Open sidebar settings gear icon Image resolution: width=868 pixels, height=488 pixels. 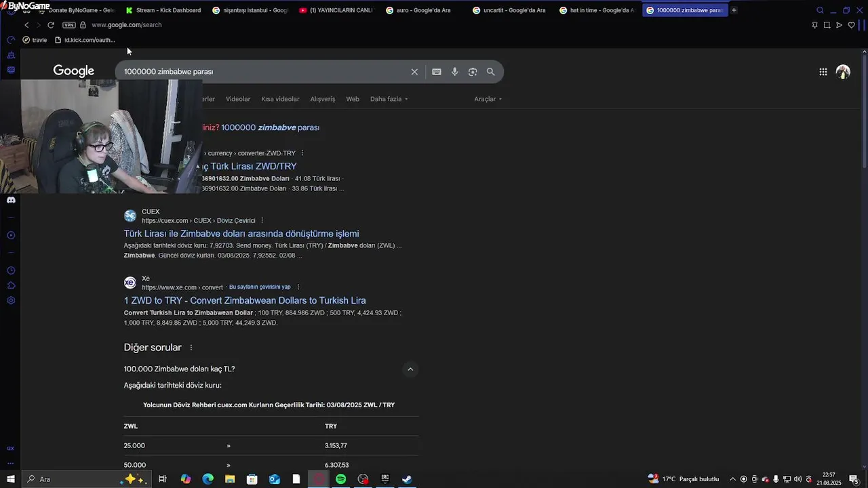click(11, 300)
